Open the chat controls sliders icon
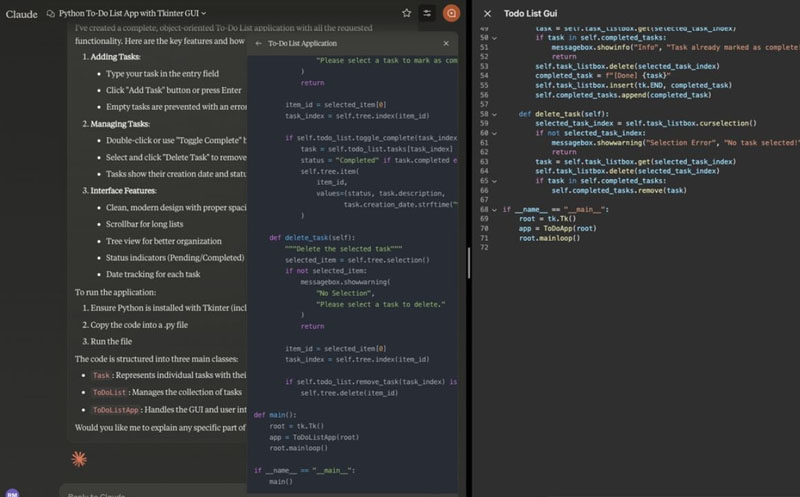 click(x=427, y=13)
